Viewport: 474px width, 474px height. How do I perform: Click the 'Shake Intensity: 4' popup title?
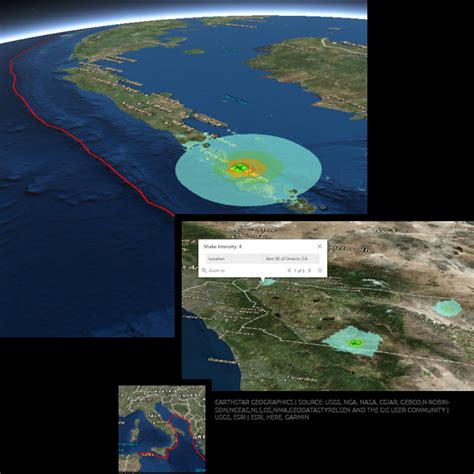222,247
